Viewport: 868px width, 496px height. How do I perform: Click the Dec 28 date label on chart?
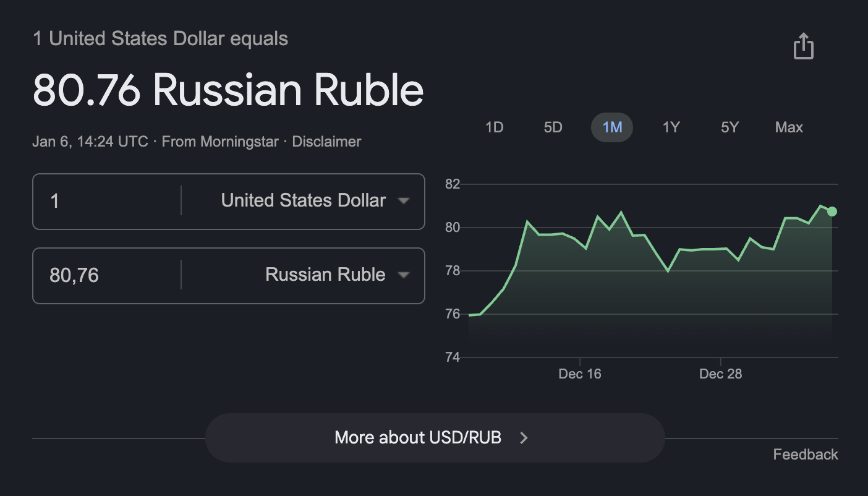[720, 374]
